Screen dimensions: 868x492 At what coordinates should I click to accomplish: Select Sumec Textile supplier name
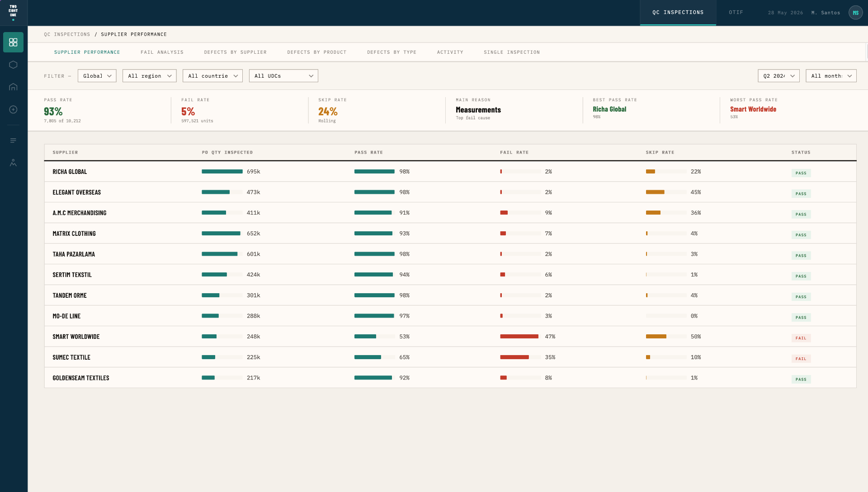pyautogui.click(x=71, y=357)
